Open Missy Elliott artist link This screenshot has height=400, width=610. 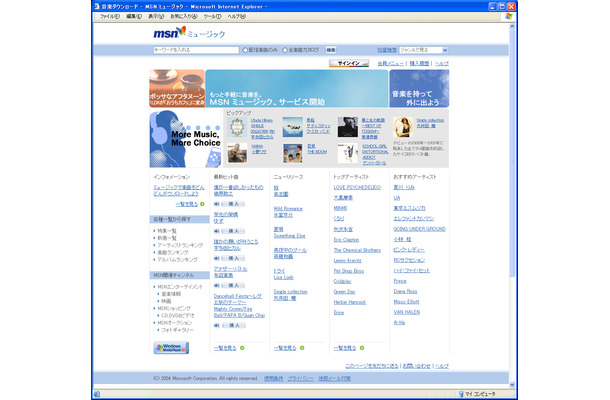406,302
